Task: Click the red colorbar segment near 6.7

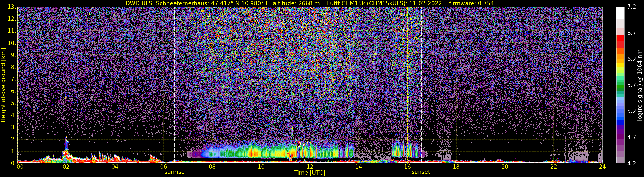Action: click(620, 38)
